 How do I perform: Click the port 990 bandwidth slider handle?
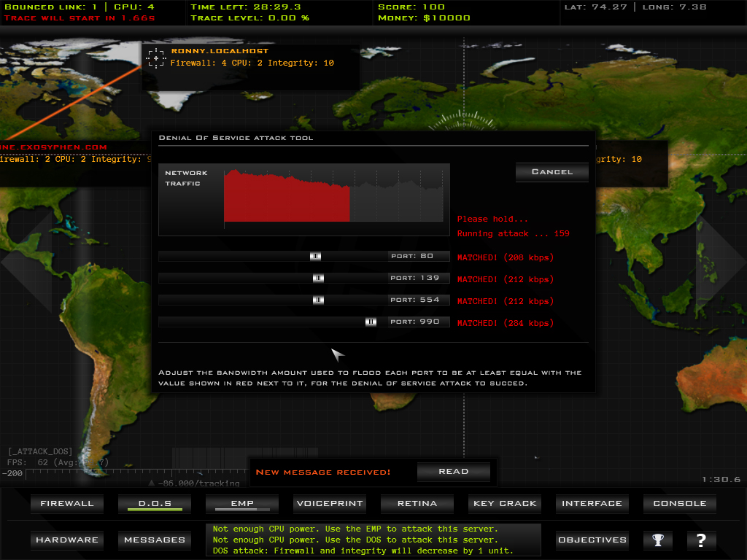point(371,322)
